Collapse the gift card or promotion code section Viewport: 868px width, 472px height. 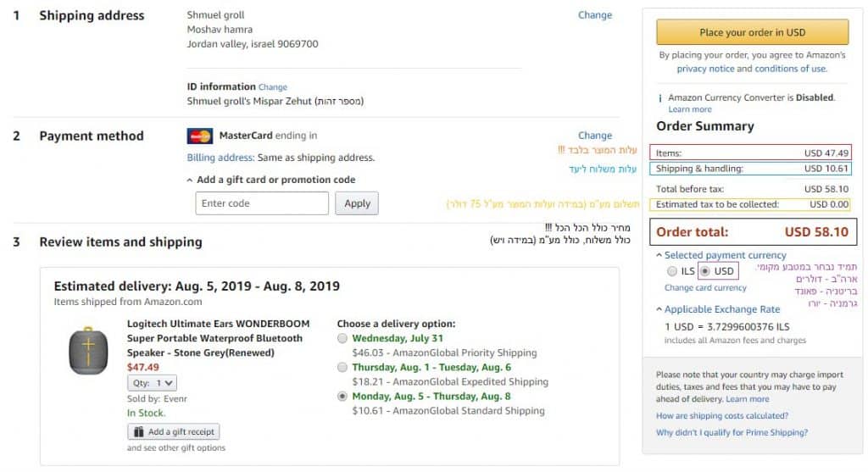pos(190,180)
